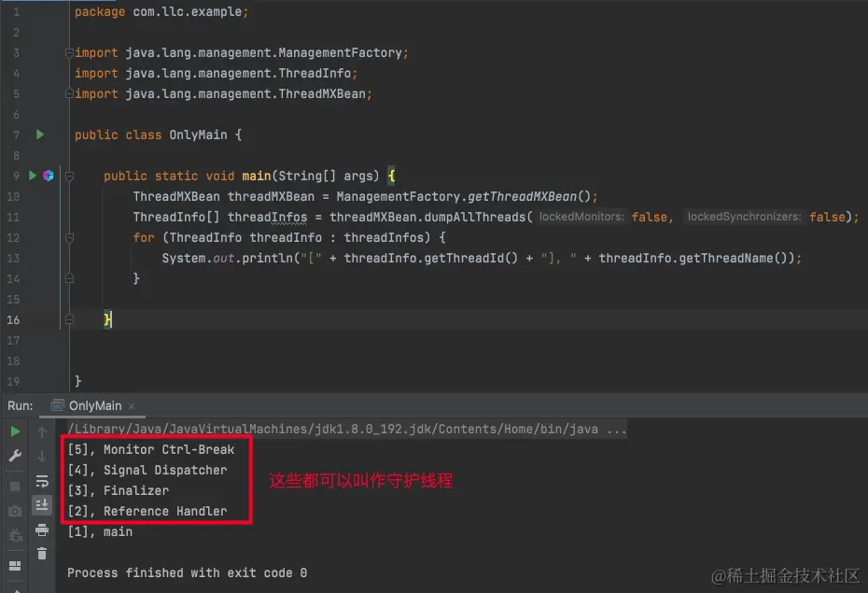Click the camera Dump Threads icon
Image resolution: width=868 pixels, height=593 pixels.
click(x=15, y=511)
